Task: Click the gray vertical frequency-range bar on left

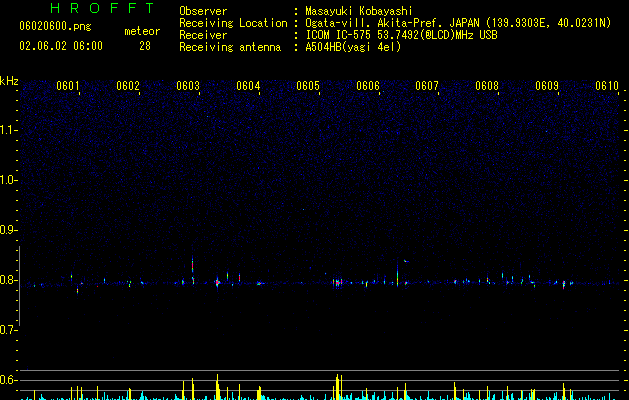Action: click(x=19, y=286)
